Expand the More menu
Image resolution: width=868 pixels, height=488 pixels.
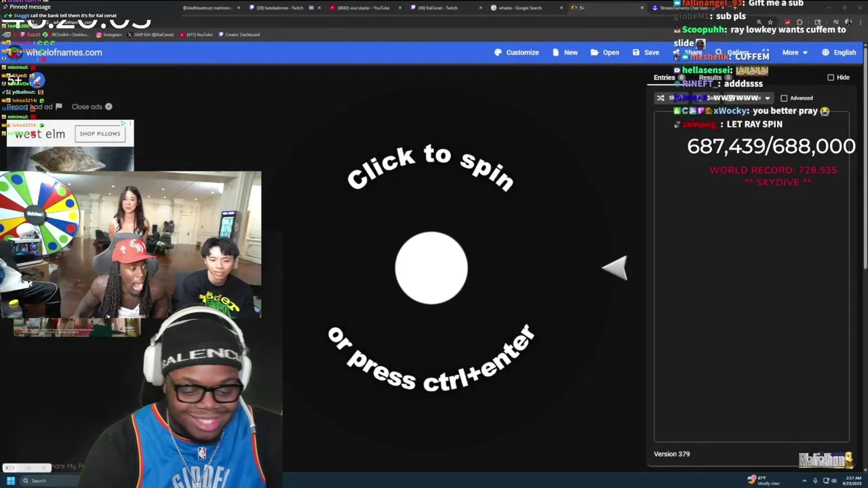point(795,52)
